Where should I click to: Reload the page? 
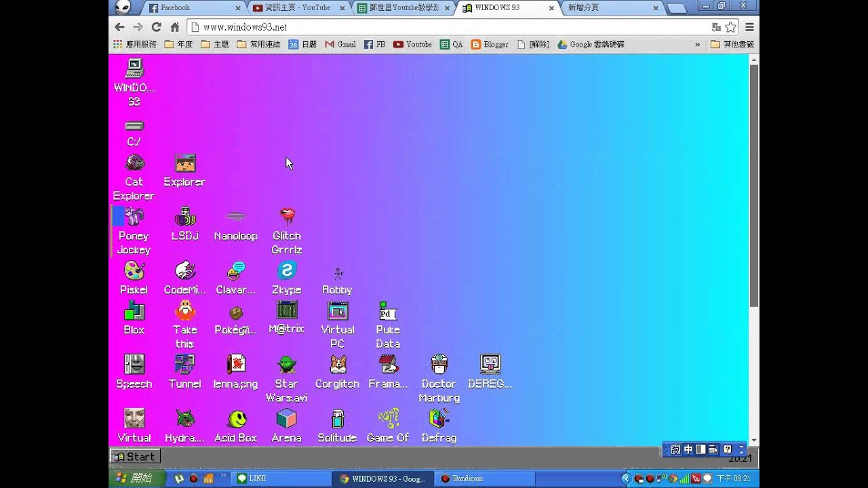[x=156, y=27]
